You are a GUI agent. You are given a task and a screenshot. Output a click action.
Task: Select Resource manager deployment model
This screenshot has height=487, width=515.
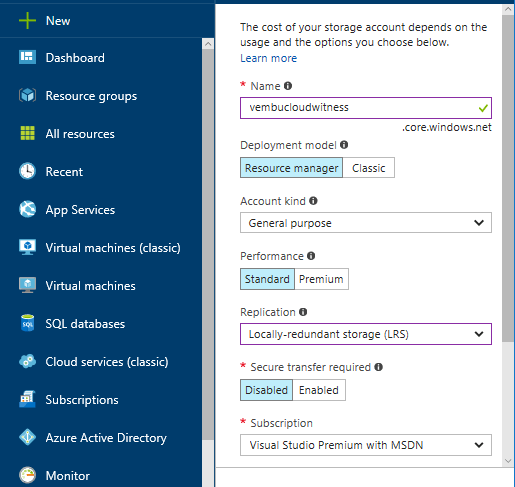coord(291,168)
